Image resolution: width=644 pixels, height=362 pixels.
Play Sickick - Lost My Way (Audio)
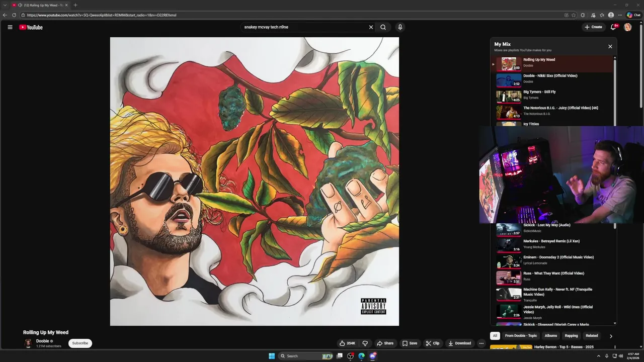click(552, 229)
